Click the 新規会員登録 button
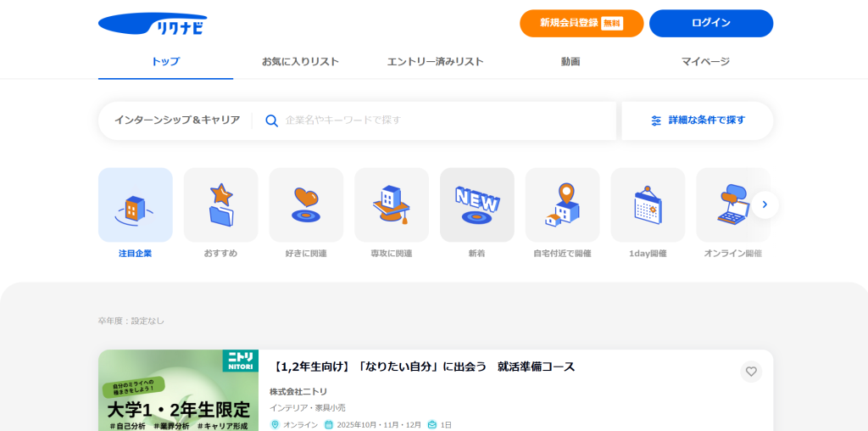This screenshot has height=431, width=868. pos(581,23)
